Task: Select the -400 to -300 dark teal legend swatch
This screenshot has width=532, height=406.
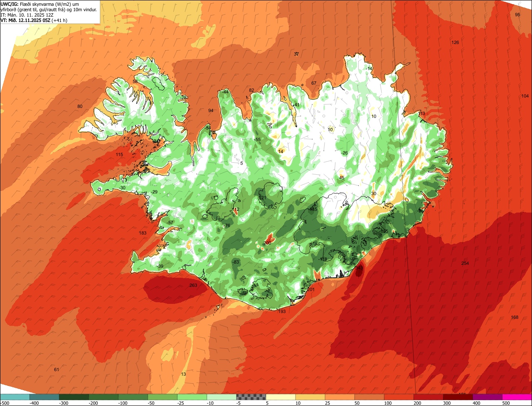Action: (44, 397)
